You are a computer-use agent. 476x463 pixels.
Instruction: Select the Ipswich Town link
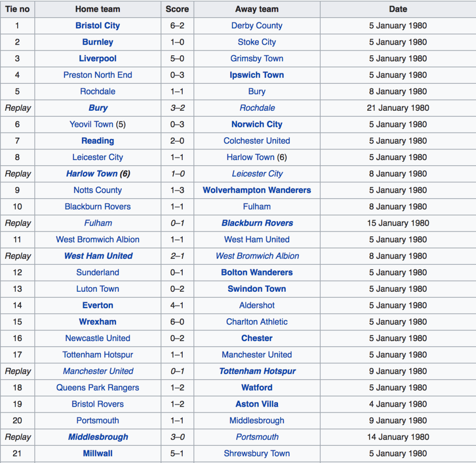tap(257, 75)
